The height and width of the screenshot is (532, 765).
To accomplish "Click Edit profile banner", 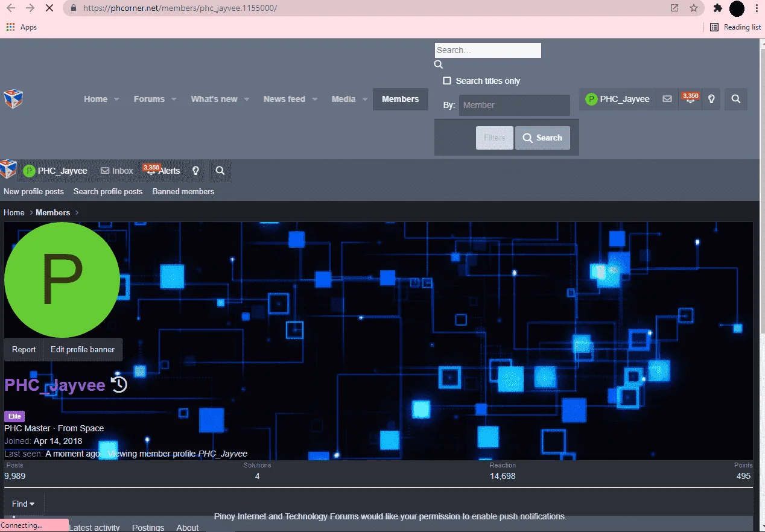I will tap(83, 349).
